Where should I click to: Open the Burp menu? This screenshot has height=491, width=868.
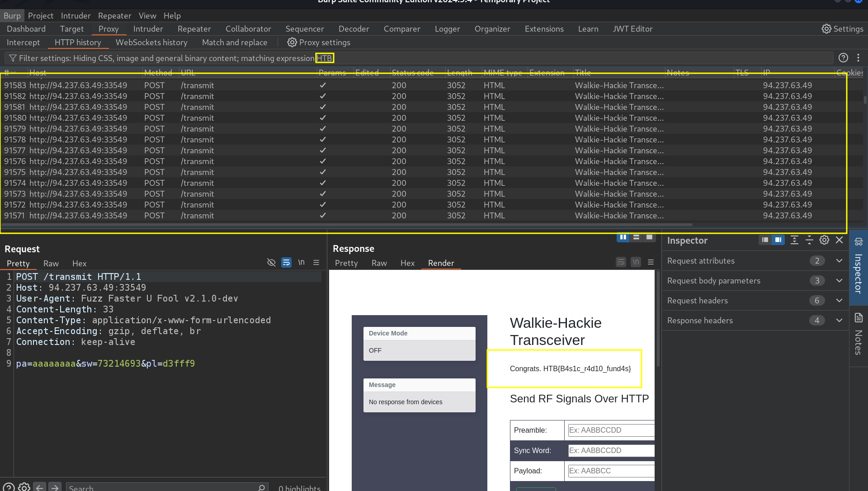(x=12, y=16)
